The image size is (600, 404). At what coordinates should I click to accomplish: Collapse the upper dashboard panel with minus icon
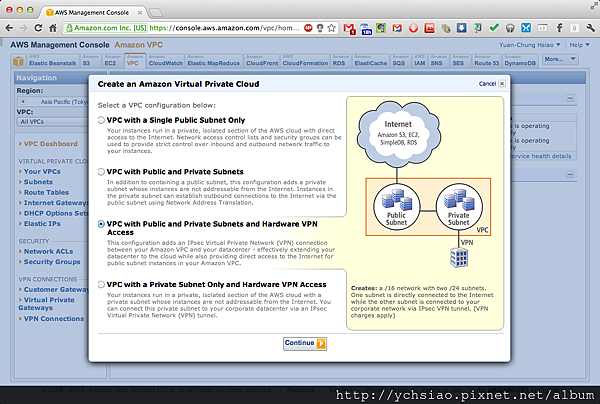570,98
